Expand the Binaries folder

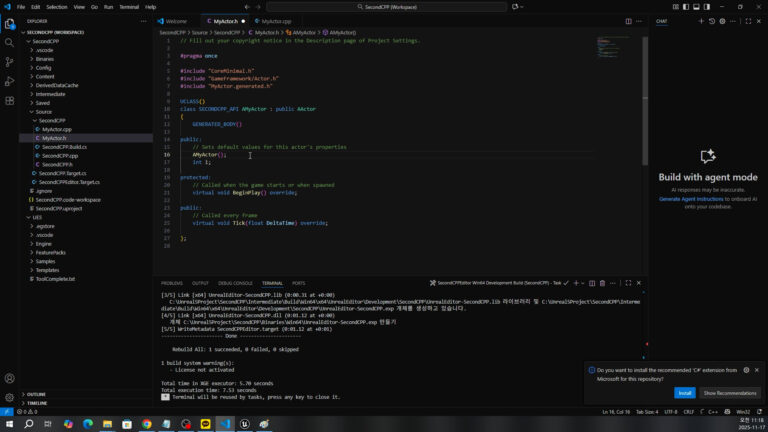tap(44, 58)
